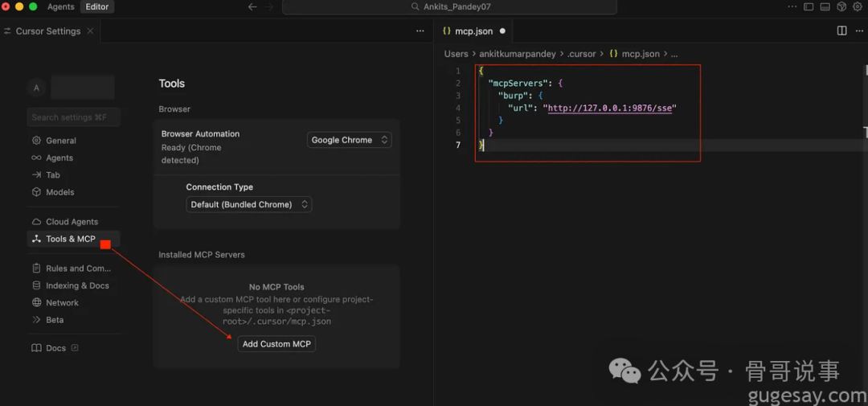Click the split editor icon
The height and width of the screenshot is (406, 868).
(x=841, y=31)
